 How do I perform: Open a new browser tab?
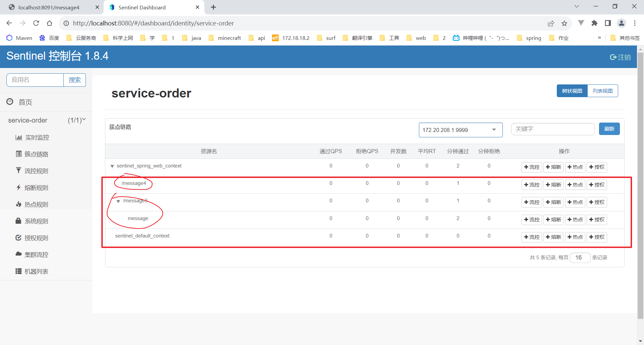[x=213, y=7]
